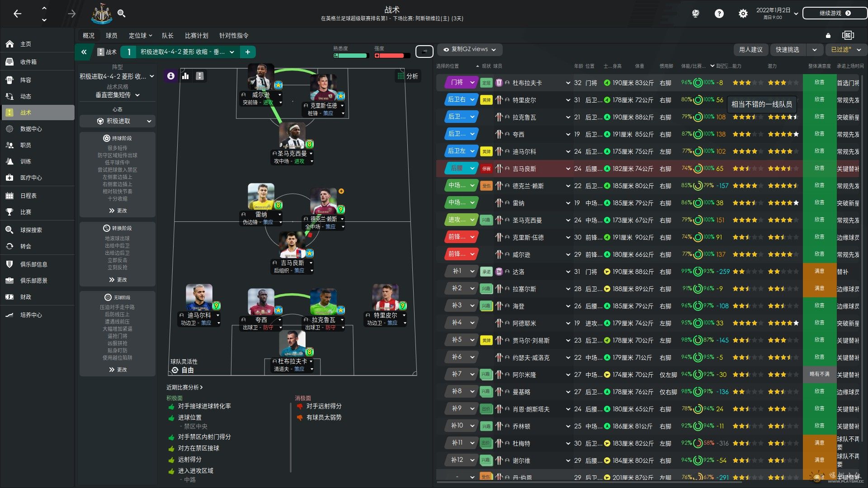Open 定位球 menu tab
868x488 pixels.
(140, 36)
